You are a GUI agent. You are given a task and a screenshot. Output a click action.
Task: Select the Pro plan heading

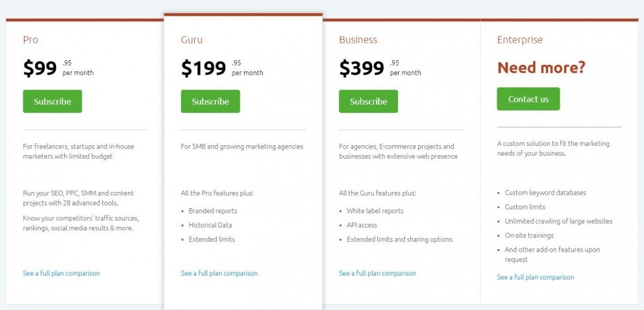31,40
